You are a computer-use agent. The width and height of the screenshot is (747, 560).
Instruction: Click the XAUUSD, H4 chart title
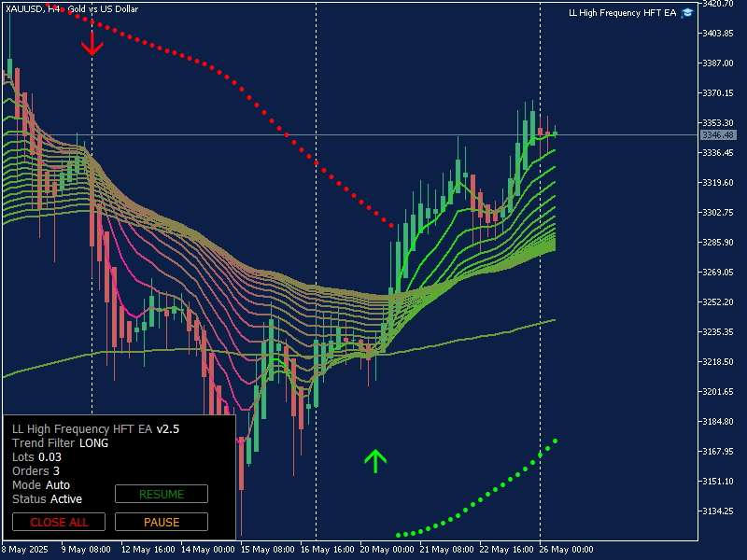pyautogui.click(x=71, y=9)
